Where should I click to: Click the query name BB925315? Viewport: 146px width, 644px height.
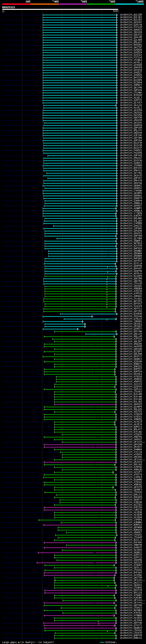coord(8,7)
